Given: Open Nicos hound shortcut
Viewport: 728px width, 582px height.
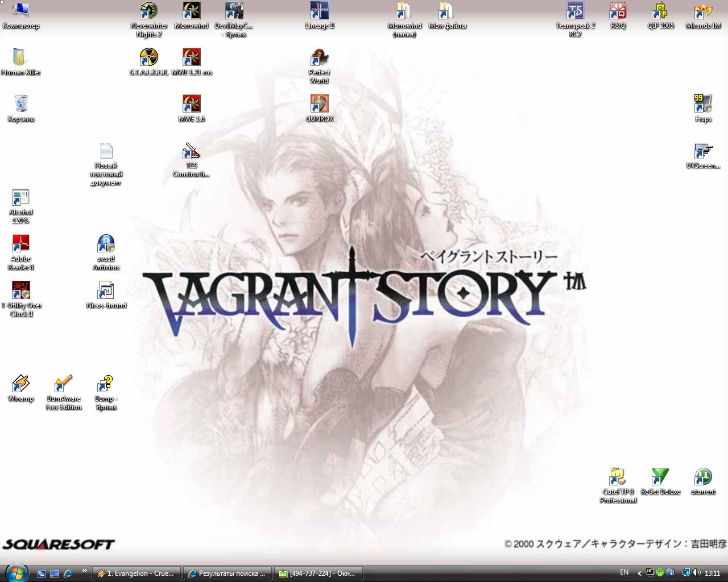Looking at the screenshot, I should [x=106, y=295].
